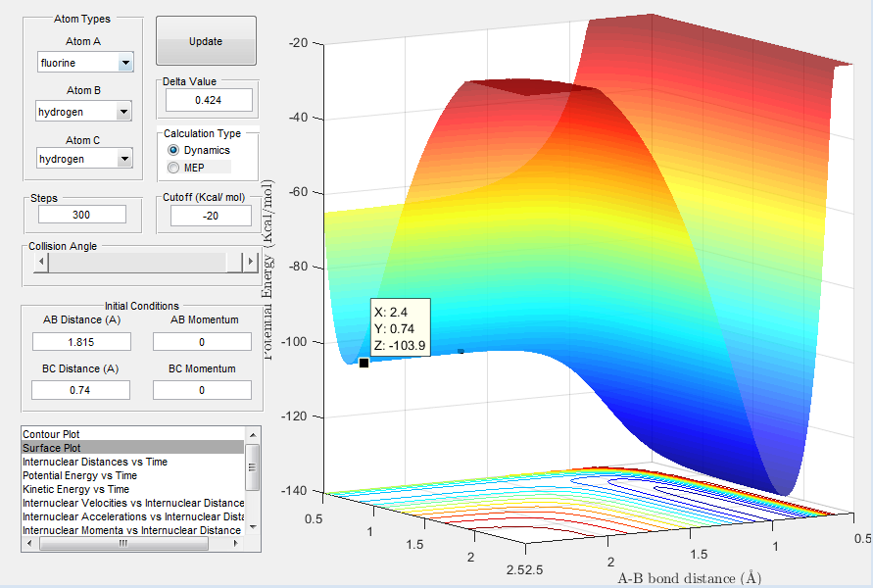Click the plot list vertical scrollbar thumb

pos(253,467)
